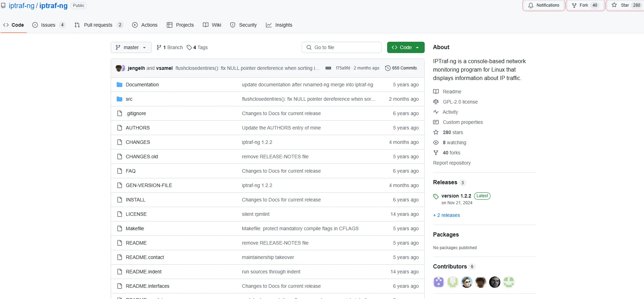Viewport: 644px width, 299px height.
Task: Open vsamel author profile link
Action: coord(164,68)
